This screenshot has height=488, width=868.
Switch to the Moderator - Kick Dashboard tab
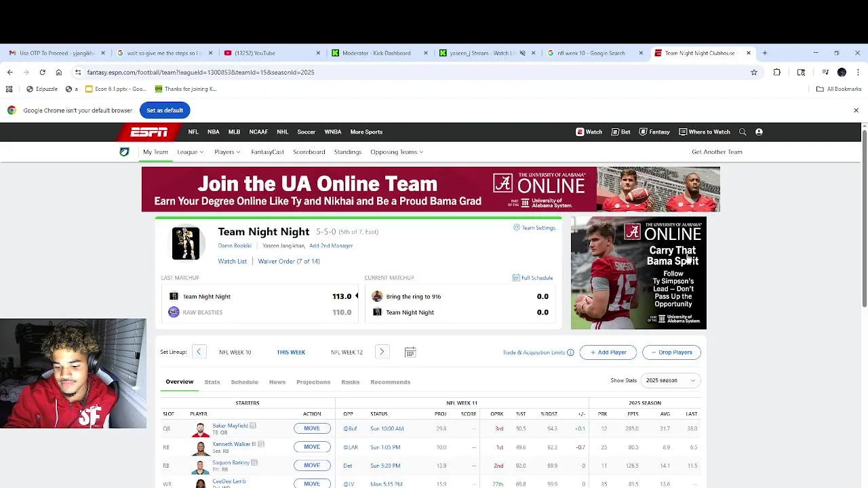coord(378,53)
